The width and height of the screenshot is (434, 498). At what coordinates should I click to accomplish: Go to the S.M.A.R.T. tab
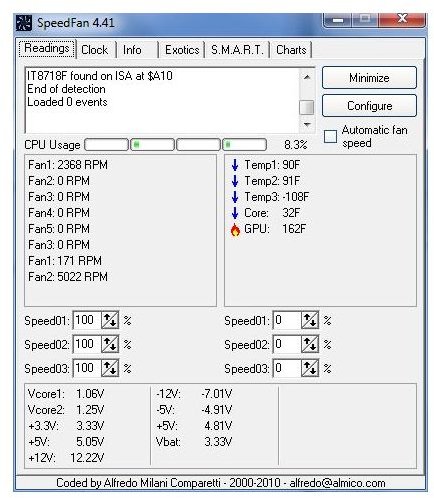coord(237,50)
